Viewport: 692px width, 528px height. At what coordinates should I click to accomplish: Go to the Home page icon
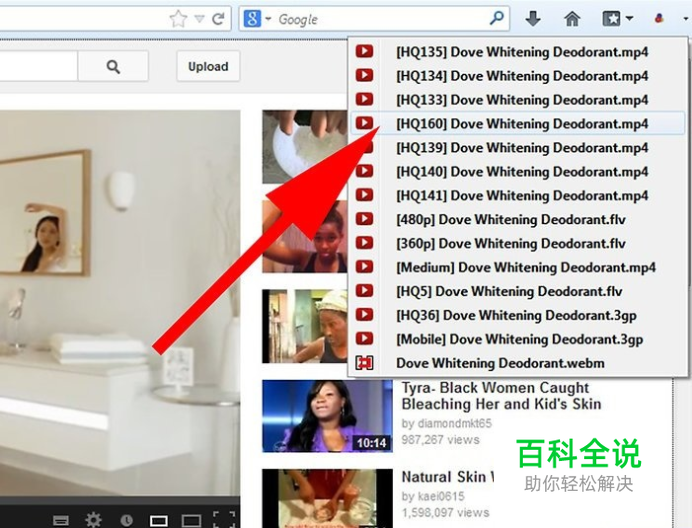pos(572,19)
